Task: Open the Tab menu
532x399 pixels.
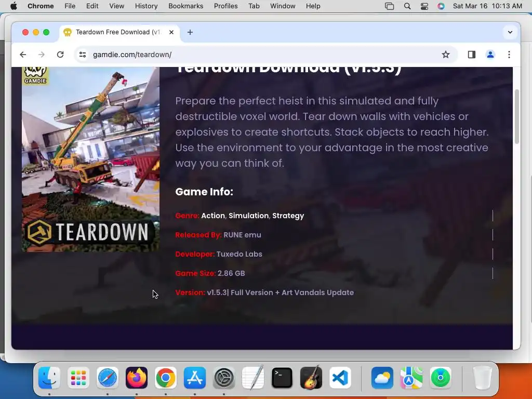Action: [254, 6]
